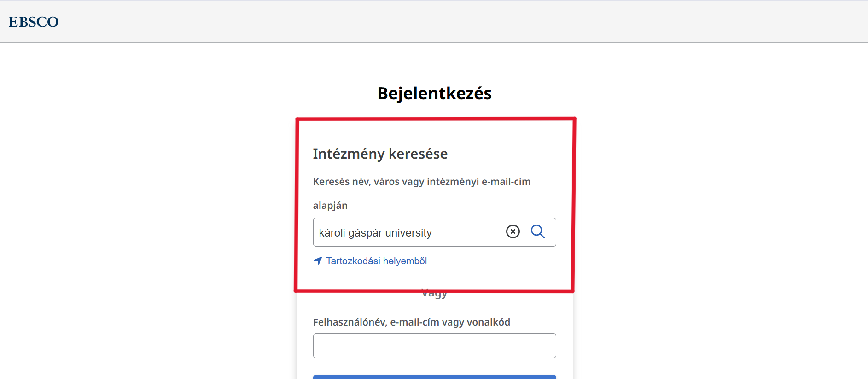Viewport: 868px width, 379px height.
Task: Click the alapján label text
Action: (x=330, y=206)
